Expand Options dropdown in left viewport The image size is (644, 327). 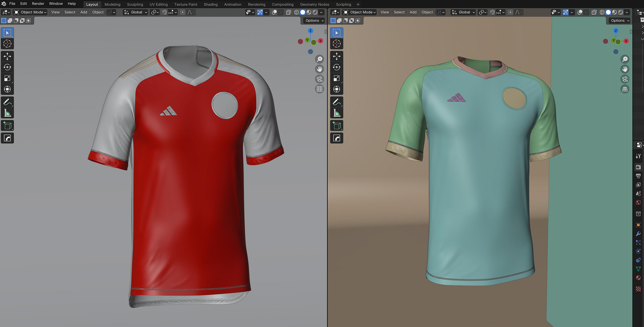[314, 20]
